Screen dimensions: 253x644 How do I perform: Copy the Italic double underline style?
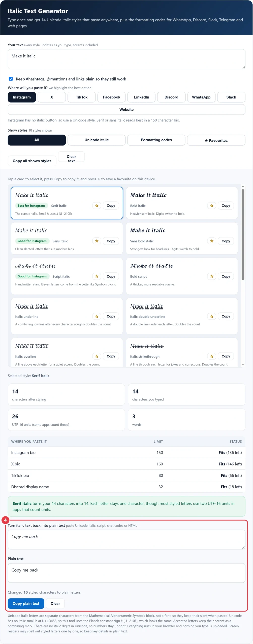pos(226,316)
